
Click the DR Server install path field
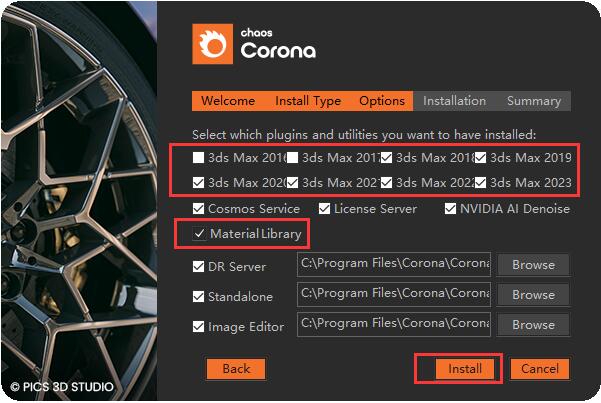[x=394, y=264]
